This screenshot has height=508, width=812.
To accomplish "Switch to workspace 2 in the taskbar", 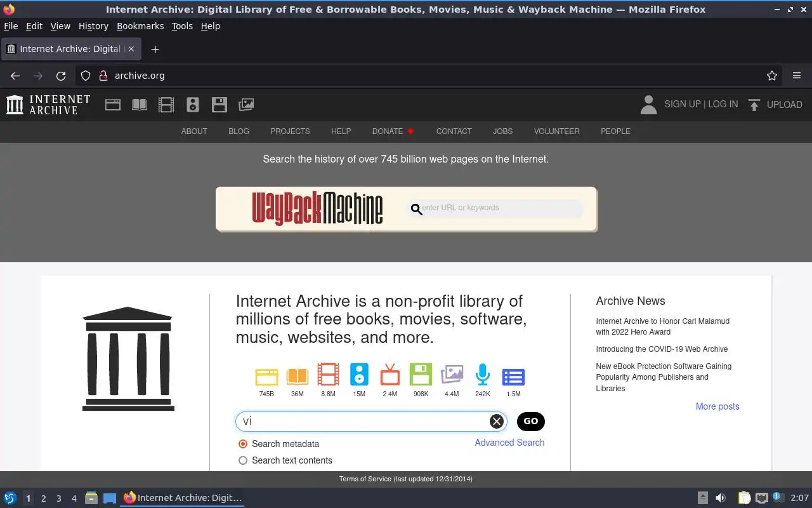I will click(x=43, y=498).
